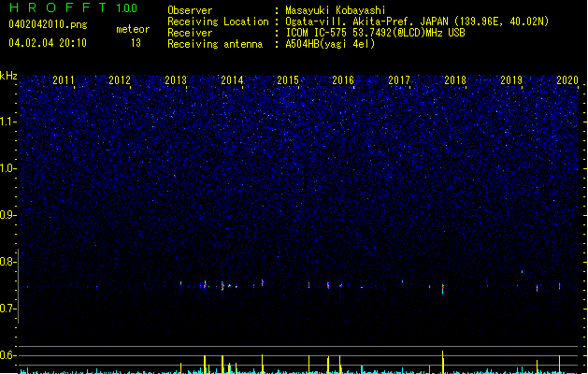Click the 2013 time axis marker
This screenshot has width=588, height=374.
tap(176, 80)
